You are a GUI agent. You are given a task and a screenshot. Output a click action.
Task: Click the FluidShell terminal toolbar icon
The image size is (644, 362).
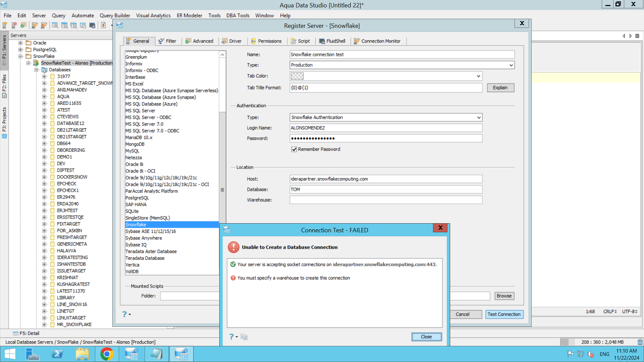pos(92,25)
